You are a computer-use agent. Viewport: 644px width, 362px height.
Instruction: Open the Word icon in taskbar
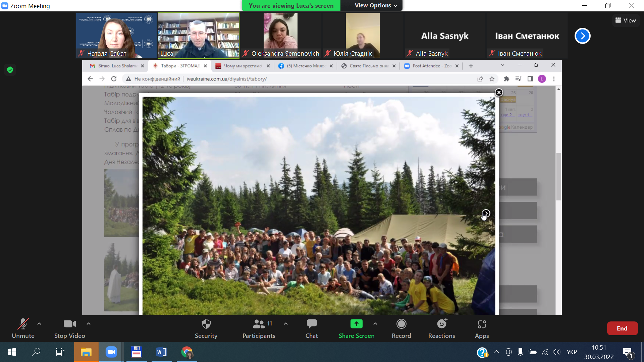pos(161,352)
